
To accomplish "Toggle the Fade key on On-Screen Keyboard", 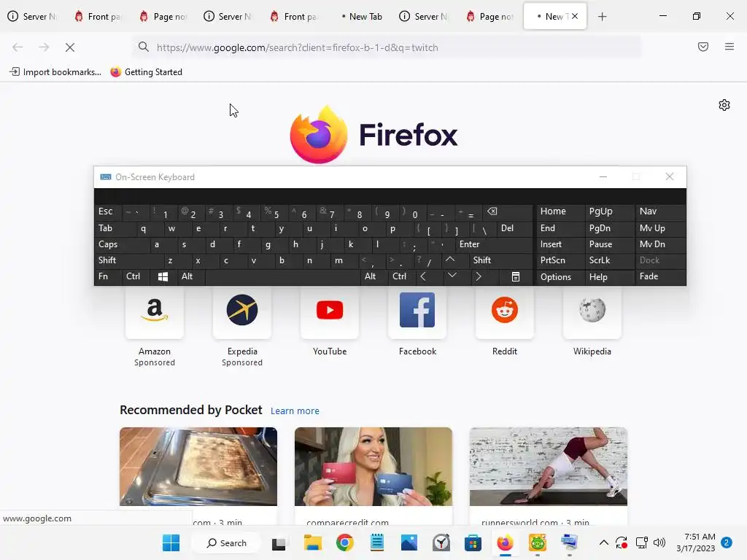I will point(661,276).
